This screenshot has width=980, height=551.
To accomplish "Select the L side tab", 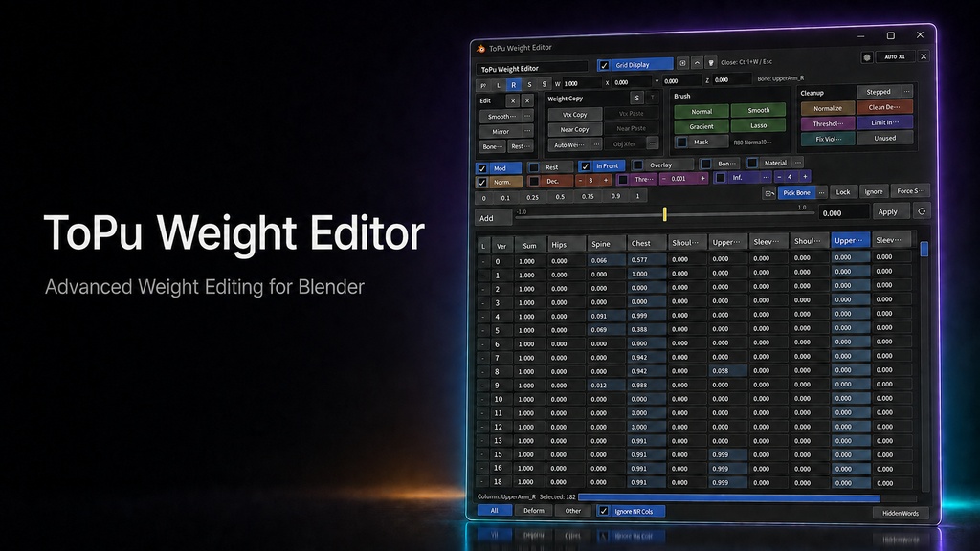I will [x=498, y=85].
